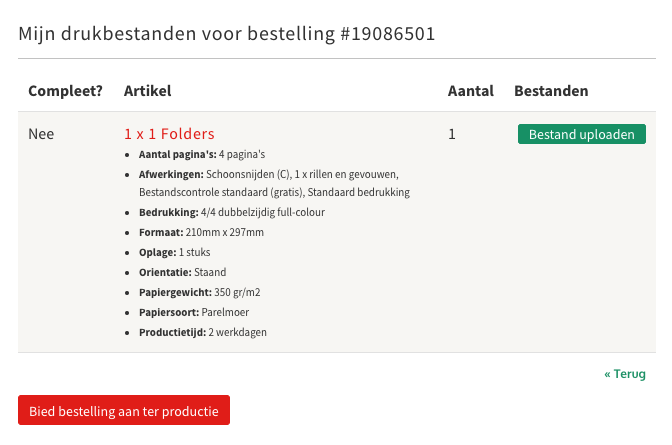The width and height of the screenshot is (672, 445).
Task: Click the Mijn drukbestanden page heading
Action: (x=227, y=34)
